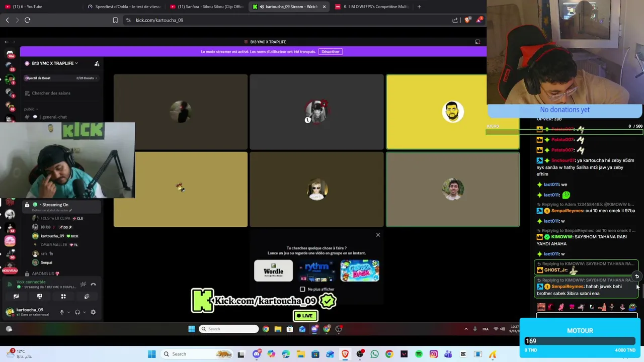Open Instagram from the Windows taskbar
This screenshot has height=362, width=644.
[434, 354]
